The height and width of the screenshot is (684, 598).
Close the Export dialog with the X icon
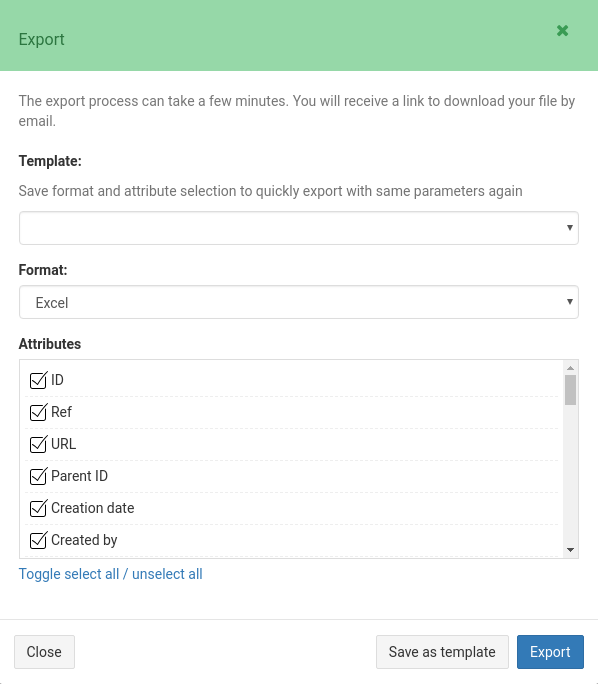point(562,31)
